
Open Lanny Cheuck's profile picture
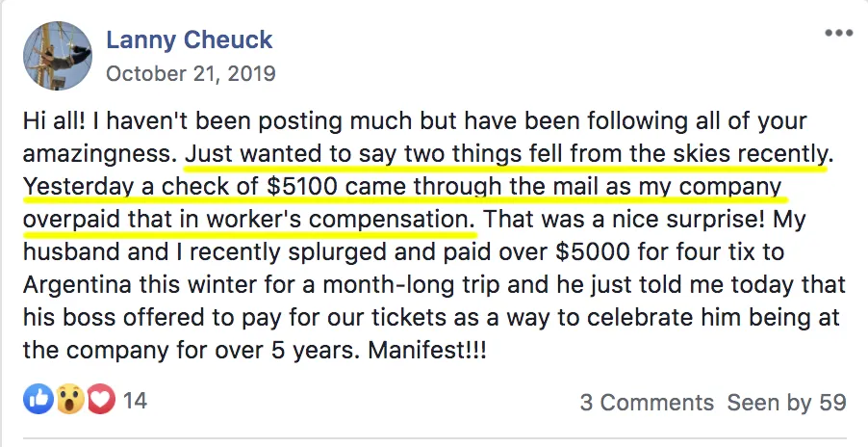coord(58,55)
